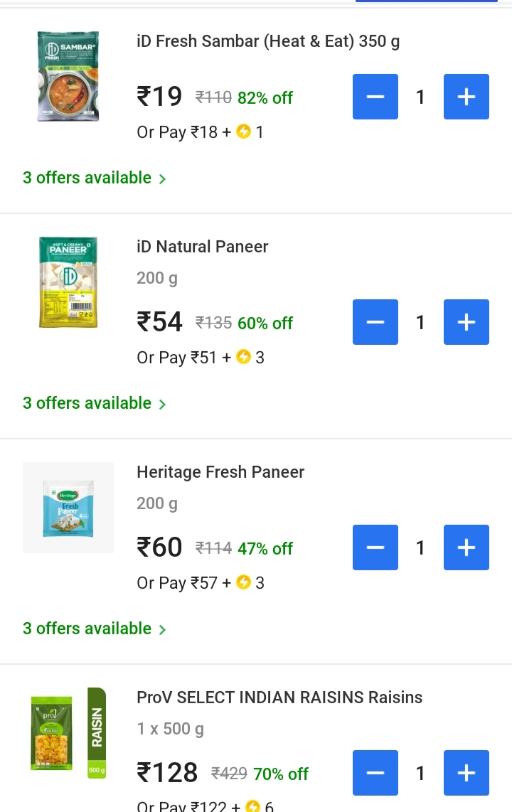The image size is (512, 812).
Task: Open Heritage Fresh Paneer product title
Action: [x=220, y=472]
